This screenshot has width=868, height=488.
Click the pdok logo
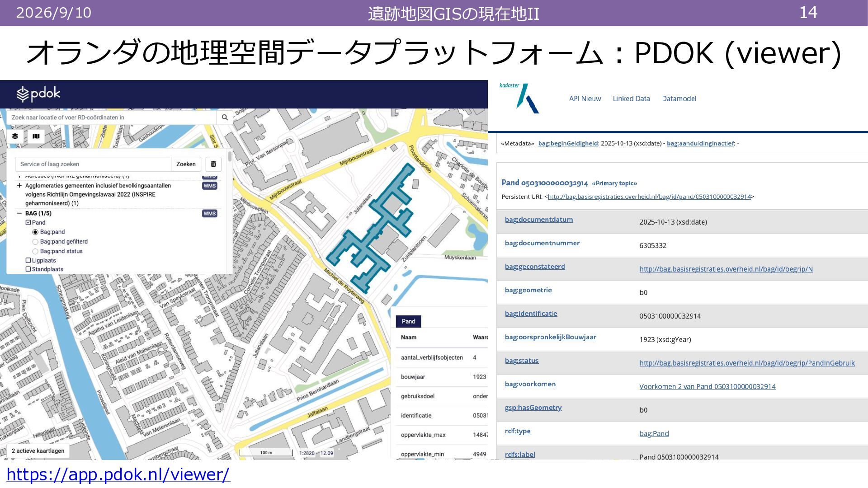(x=38, y=94)
